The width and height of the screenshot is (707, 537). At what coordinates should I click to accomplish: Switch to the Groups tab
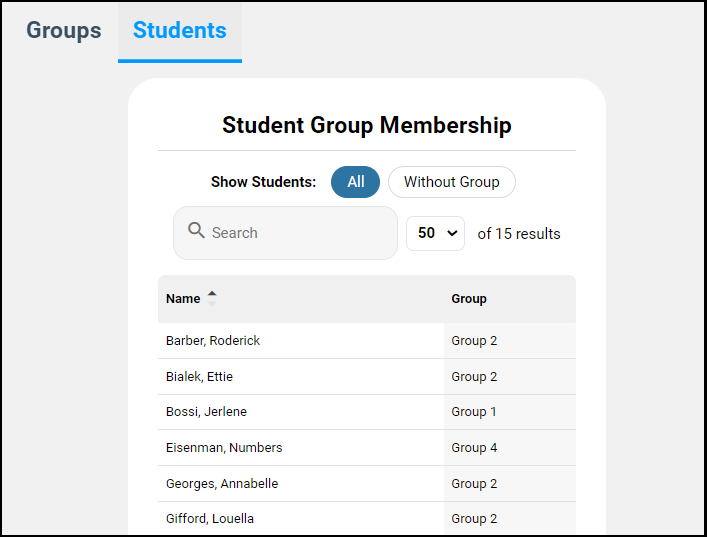tap(64, 31)
